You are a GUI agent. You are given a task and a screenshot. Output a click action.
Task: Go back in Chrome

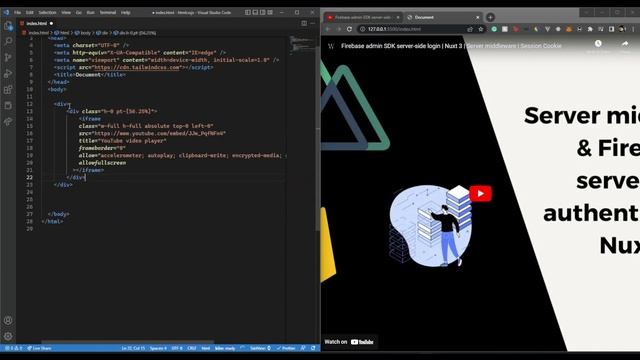pos(328,29)
